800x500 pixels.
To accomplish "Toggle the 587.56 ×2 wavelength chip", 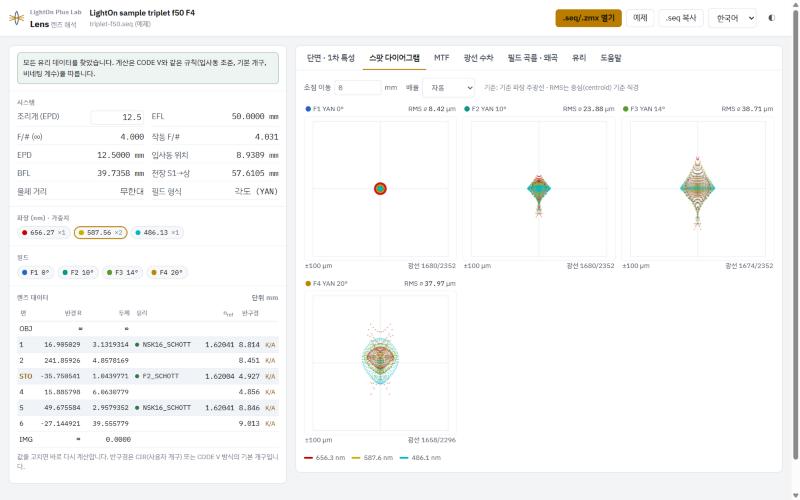I will pos(101,233).
